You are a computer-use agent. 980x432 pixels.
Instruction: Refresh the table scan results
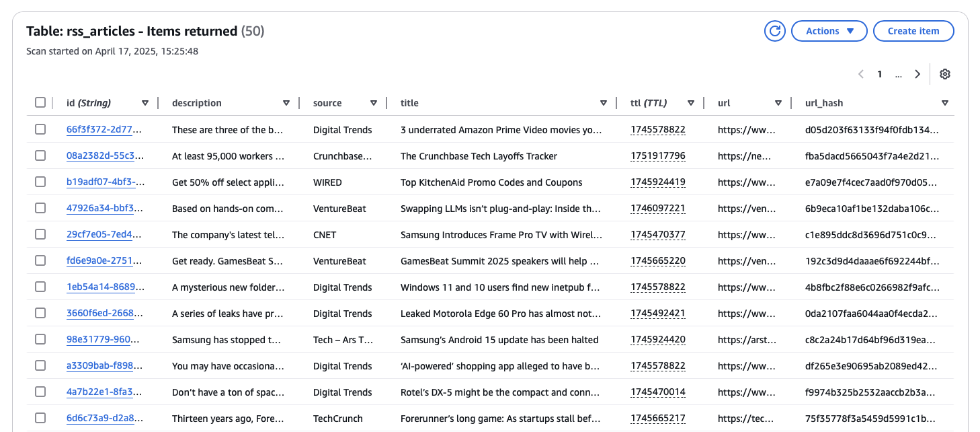pos(775,31)
